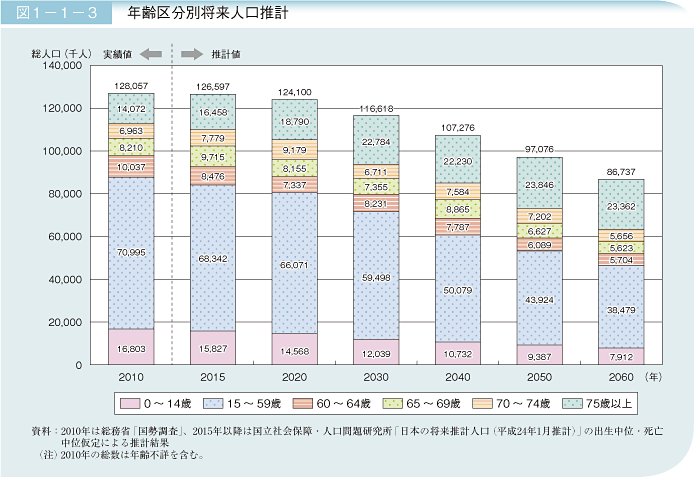Select the 2040 bar segment labeled 22,230

click(457, 159)
